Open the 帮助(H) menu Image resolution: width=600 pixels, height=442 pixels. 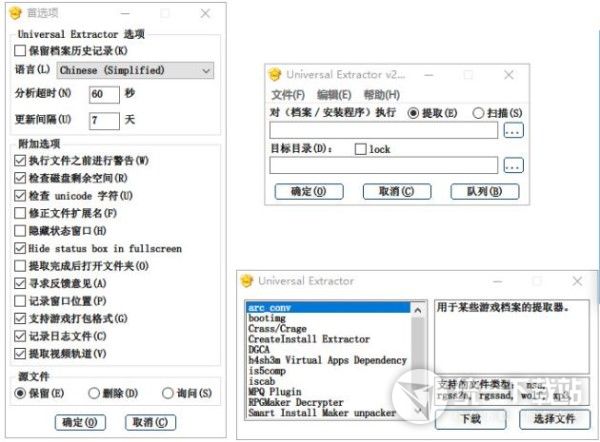pos(382,95)
